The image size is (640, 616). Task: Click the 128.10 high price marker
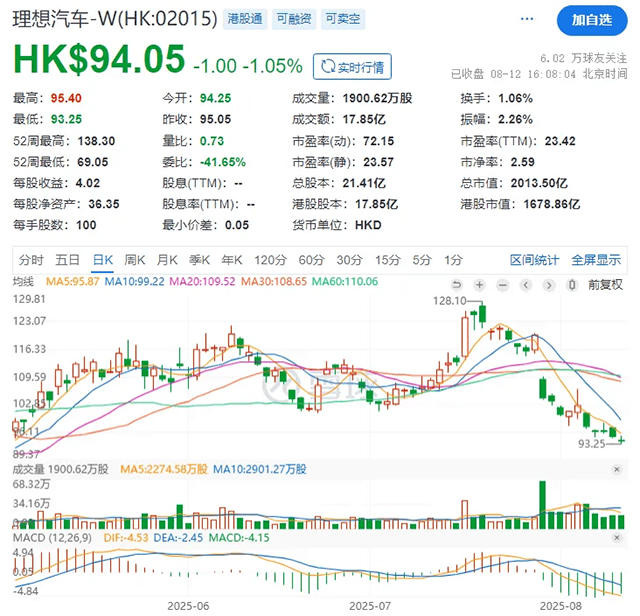point(449,301)
